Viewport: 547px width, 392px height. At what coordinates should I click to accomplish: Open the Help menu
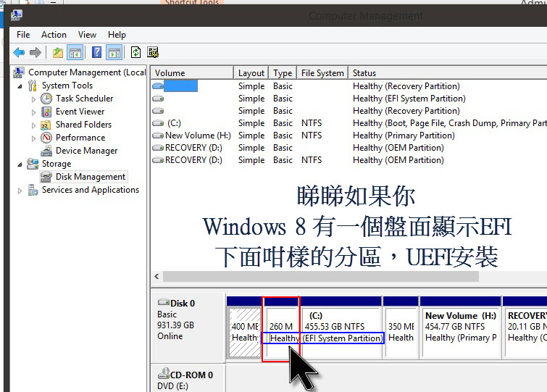pyautogui.click(x=117, y=35)
